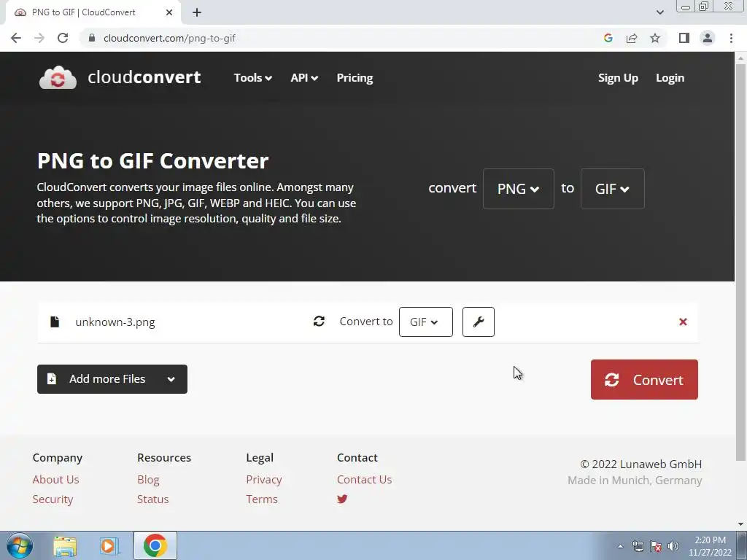The height and width of the screenshot is (560, 747).
Task: Open File Explorer from the taskbar
Action: click(x=65, y=545)
